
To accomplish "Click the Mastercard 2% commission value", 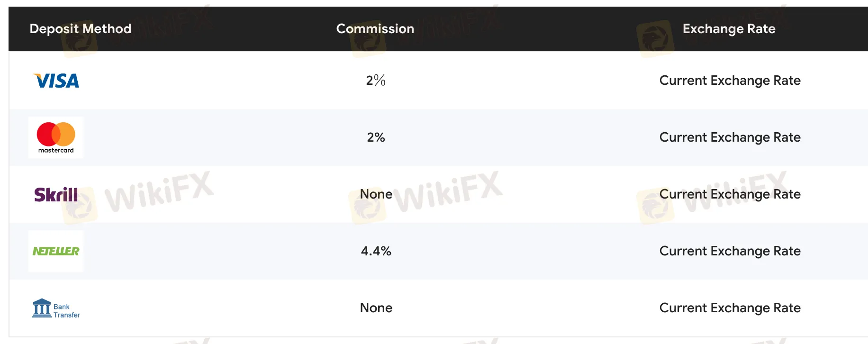I will (x=376, y=137).
